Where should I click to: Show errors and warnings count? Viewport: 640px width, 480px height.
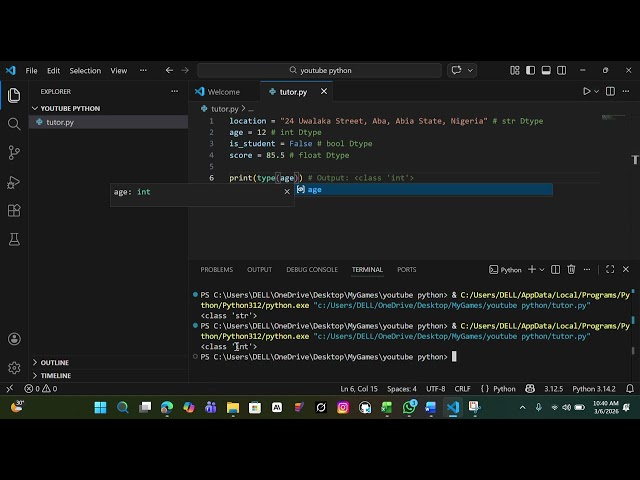(x=41, y=389)
